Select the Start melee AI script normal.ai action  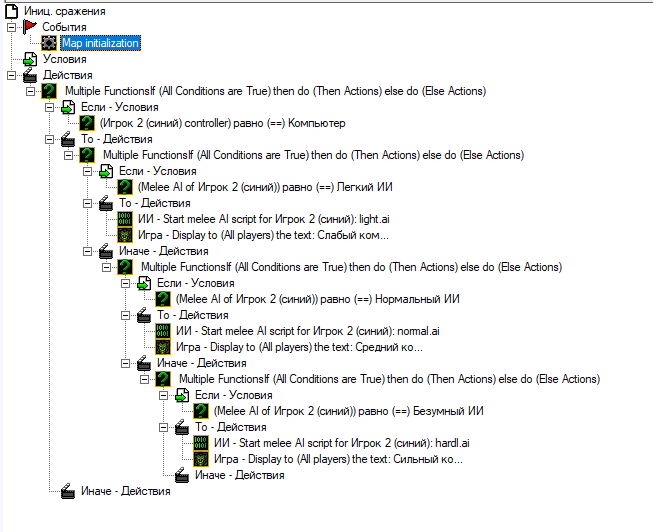coord(307,331)
